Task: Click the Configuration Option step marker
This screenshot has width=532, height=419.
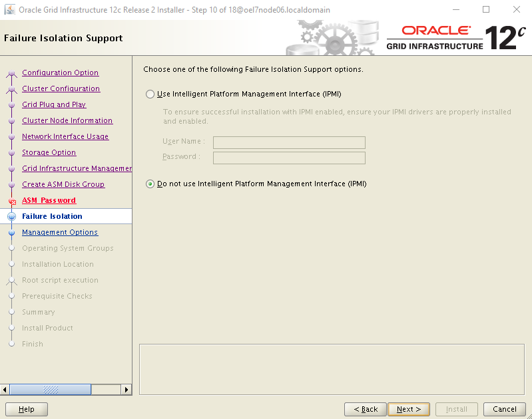Action: click(x=11, y=73)
